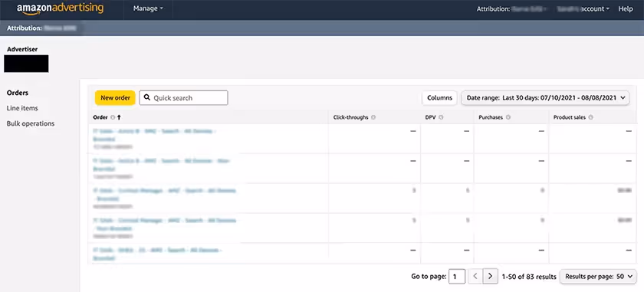Show info icon for DPV

(441, 117)
